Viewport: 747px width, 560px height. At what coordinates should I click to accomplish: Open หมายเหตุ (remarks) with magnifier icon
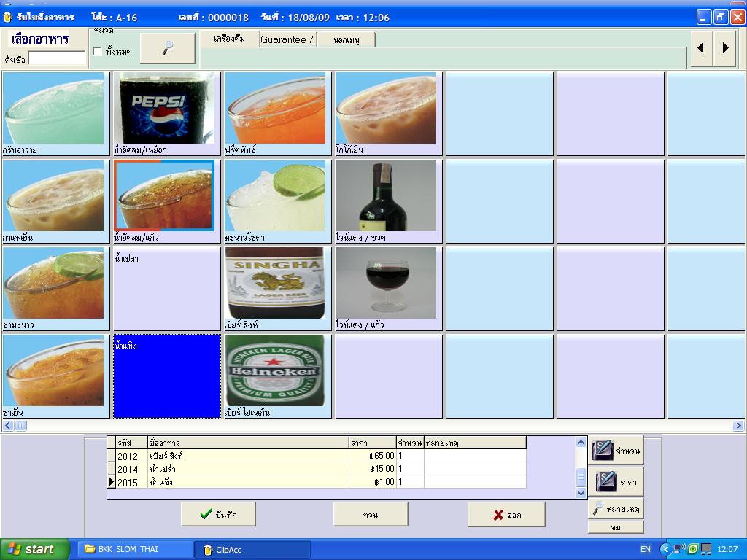tap(616, 508)
